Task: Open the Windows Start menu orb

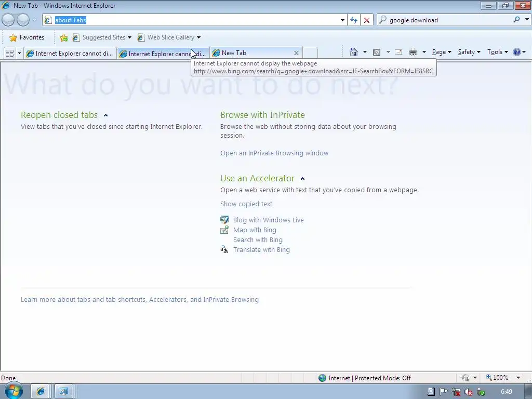Action: coord(14,392)
